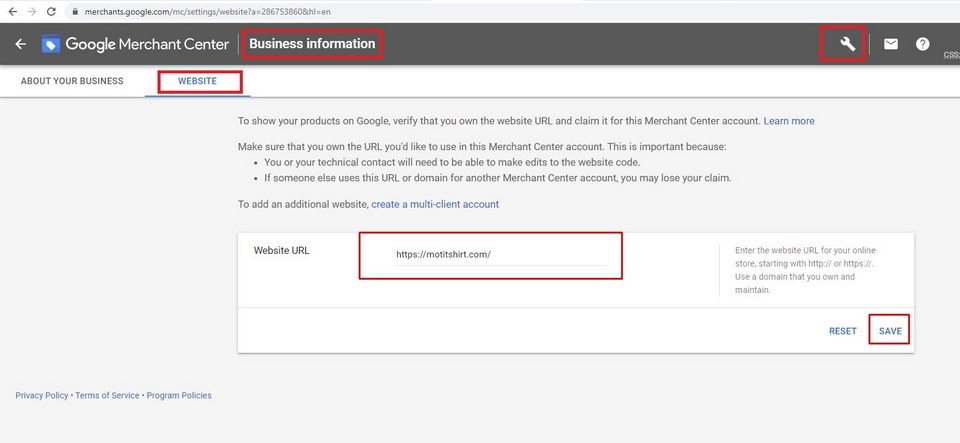Open the Learn more link
Viewport: 960px width, 443px height.
789,121
